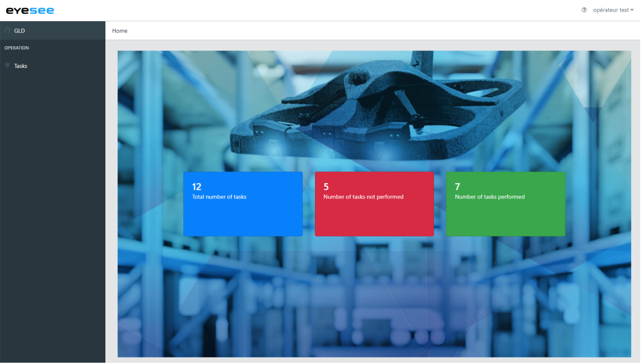Open the opérateur test user dropdown

pyautogui.click(x=613, y=10)
